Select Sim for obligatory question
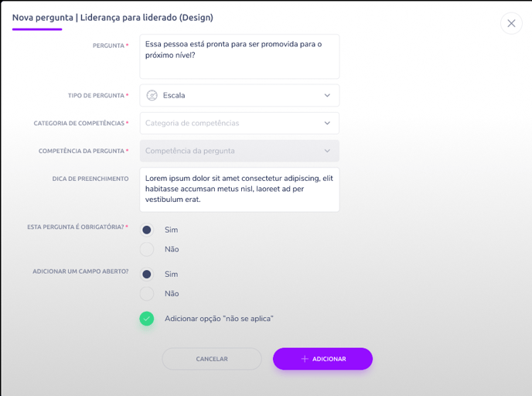Image resolution: width=532 pixels, height=396 pixels. (147, 230)
